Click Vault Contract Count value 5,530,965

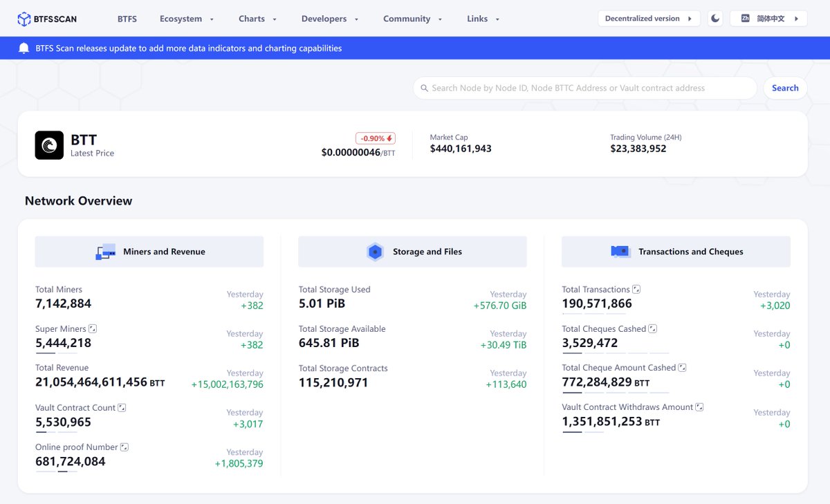[x=64, y=422]
